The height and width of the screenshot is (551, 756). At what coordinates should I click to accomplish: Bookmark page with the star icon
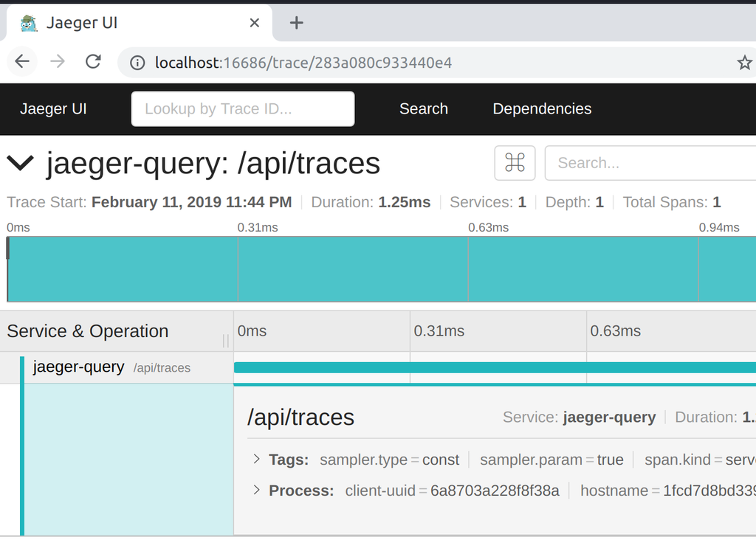tap(744, 63)
